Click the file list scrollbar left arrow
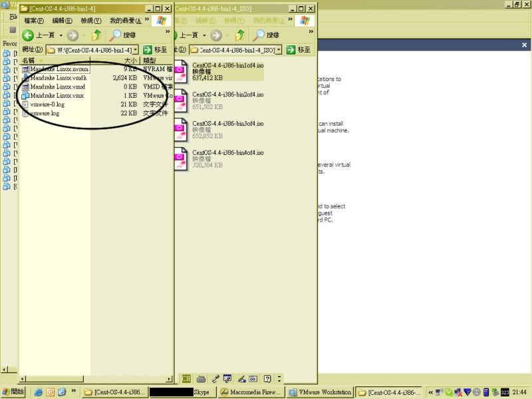The width and height of the screenshot is (532, 399). 23,378
